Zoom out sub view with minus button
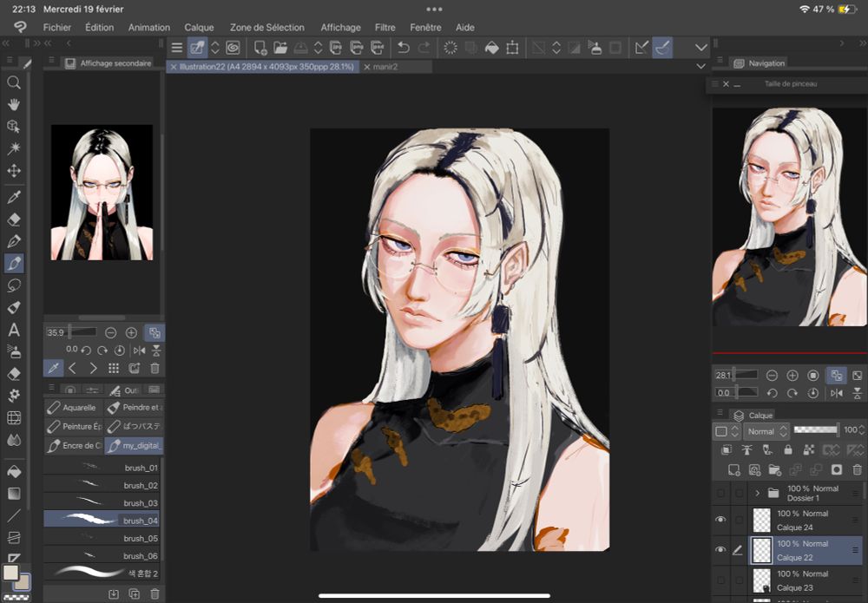 pyautogui.click(x=111, y=332)
